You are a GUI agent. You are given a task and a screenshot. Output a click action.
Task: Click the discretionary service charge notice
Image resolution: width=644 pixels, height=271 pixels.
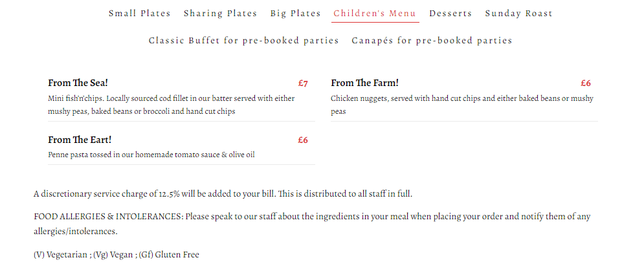click(223, 194)
